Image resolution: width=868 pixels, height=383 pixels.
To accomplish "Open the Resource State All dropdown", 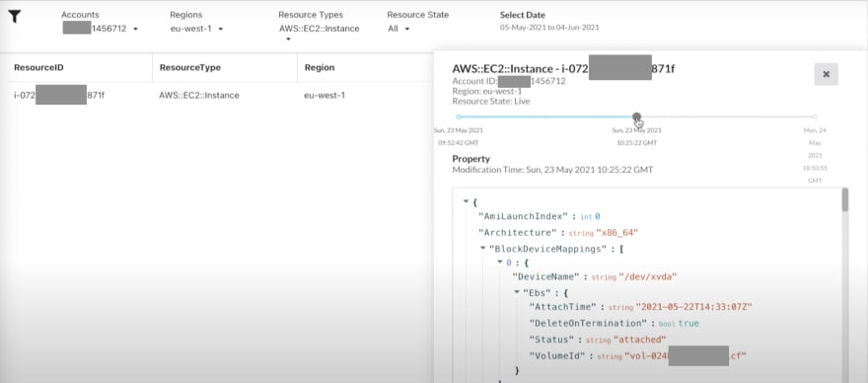I will pos(398,29).
